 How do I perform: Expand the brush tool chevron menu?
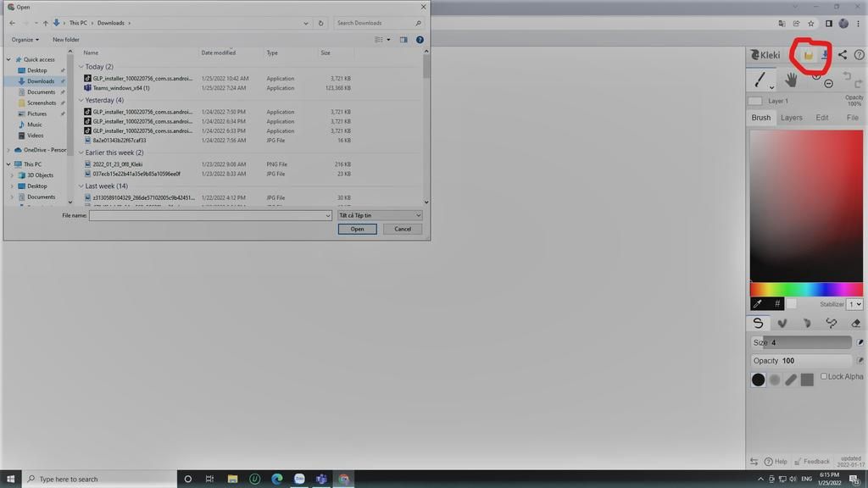tap(771, 87)
